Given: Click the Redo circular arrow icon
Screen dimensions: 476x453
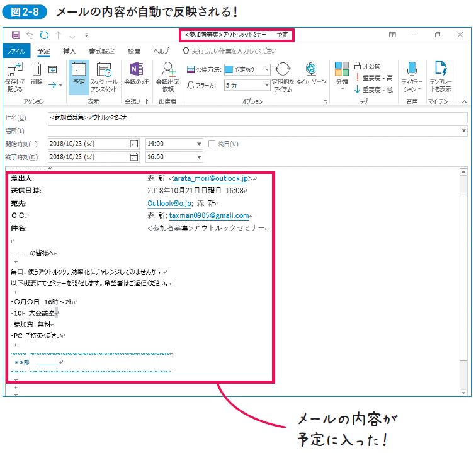Looking at the screenshot, I should (44, 35).
